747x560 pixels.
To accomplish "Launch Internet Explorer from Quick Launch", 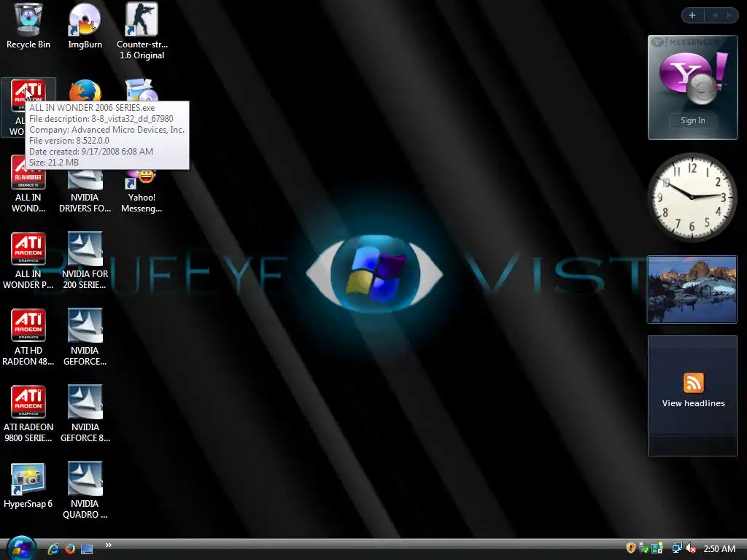I will pos(53,549).
